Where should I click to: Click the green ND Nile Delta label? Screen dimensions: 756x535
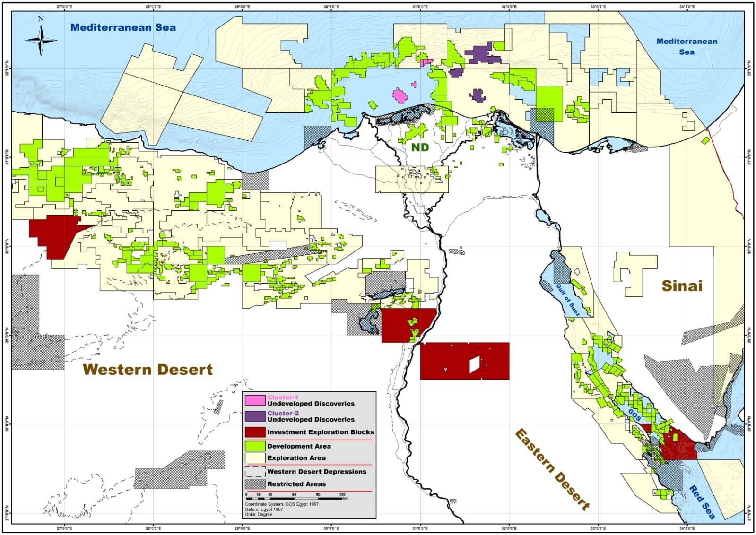(420, 147)
